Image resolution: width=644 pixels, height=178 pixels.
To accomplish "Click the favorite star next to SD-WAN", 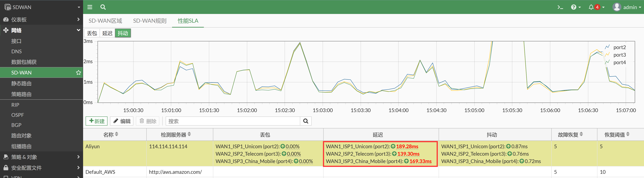I will click(x=78, y=72).
